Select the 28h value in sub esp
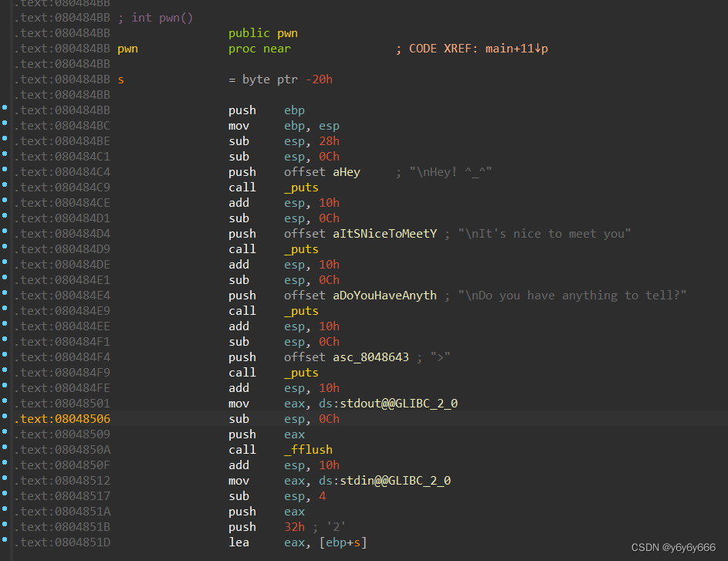 pos(329,141)
